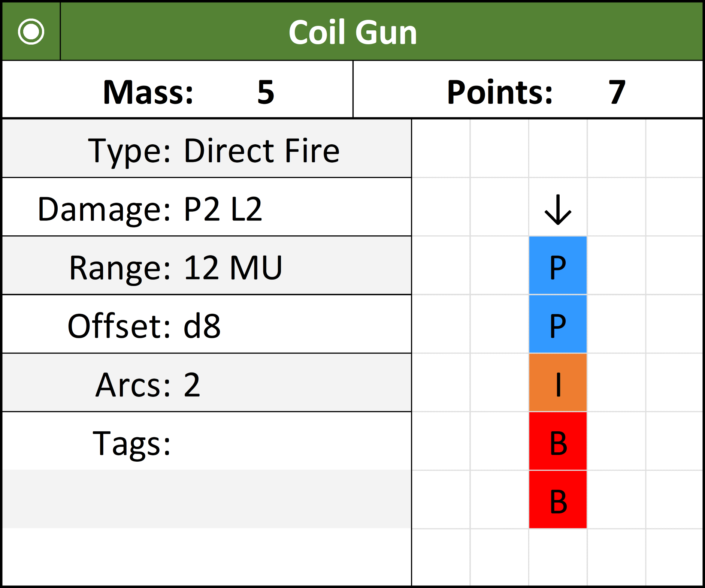Click the Mass label
Viewport: 705px width, 588px height.
148,92
